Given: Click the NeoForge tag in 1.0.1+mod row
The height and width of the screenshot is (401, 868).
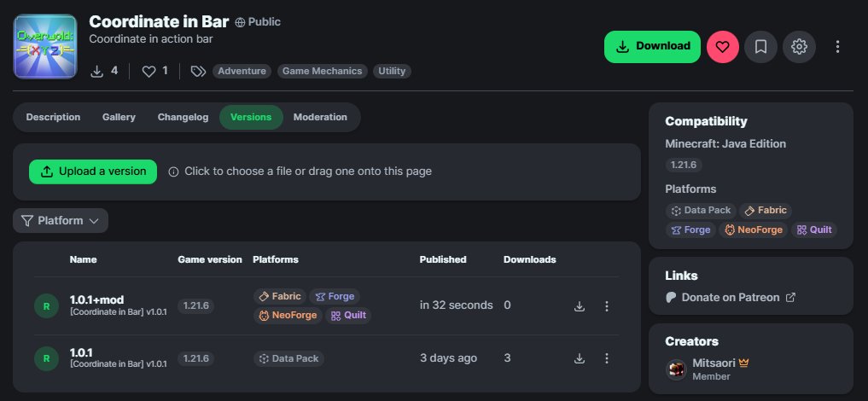Looking at the screenshot, I should pyautogui.click(x=288, y=316).
